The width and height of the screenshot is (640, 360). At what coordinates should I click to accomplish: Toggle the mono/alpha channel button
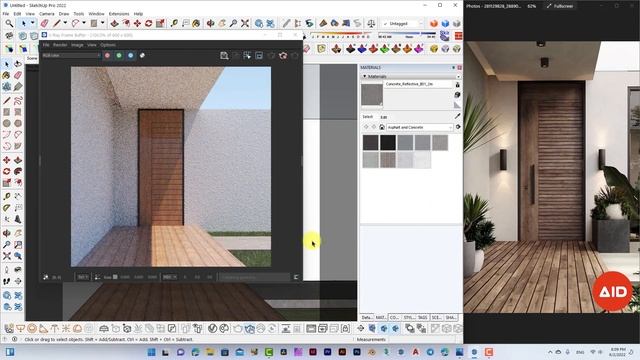(x=142, y=56)
